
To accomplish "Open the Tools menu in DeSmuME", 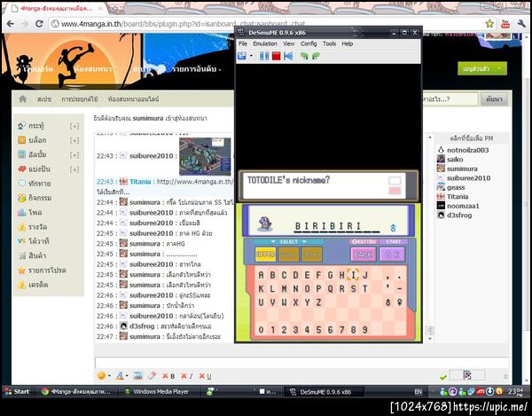I will point(329,43).
